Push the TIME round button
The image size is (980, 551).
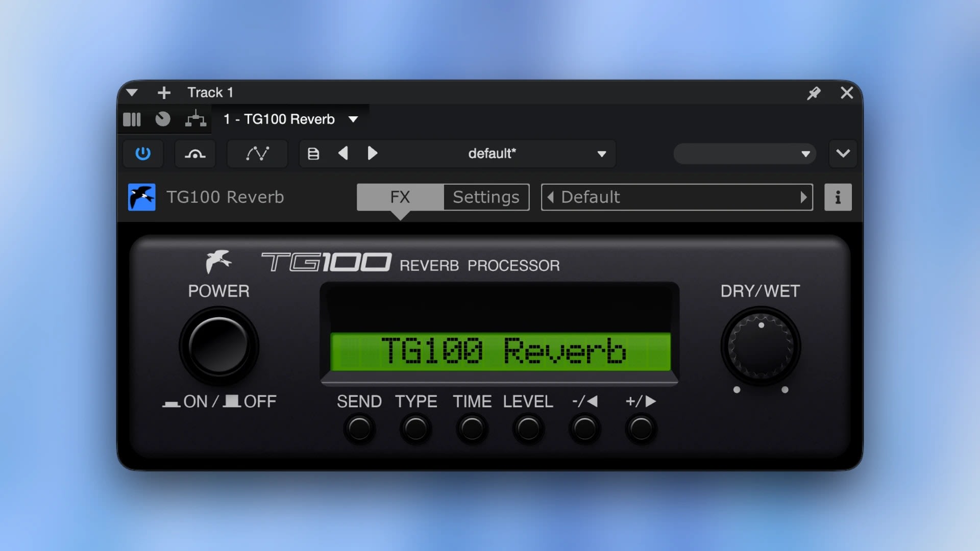(472, 428)
